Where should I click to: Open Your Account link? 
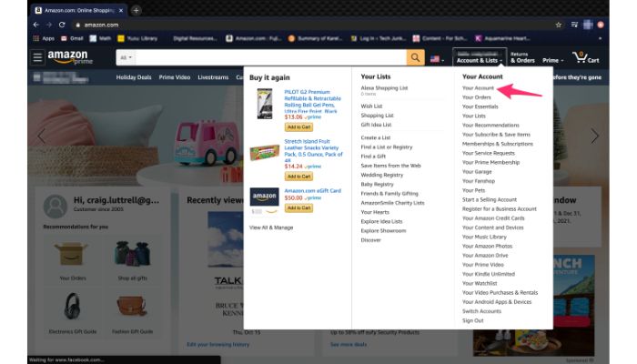pyautogui.click(x=478, y=87)
